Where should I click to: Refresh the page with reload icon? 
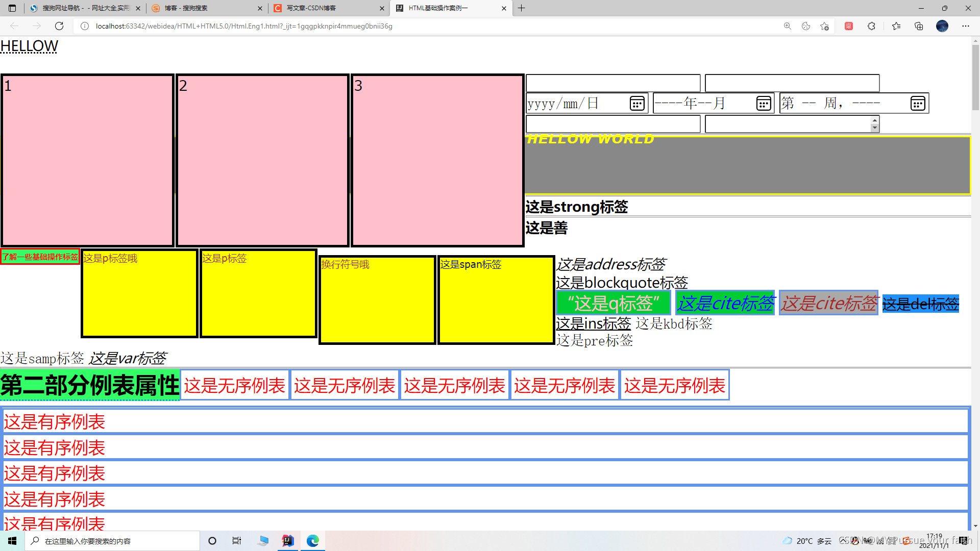[59, 26]
